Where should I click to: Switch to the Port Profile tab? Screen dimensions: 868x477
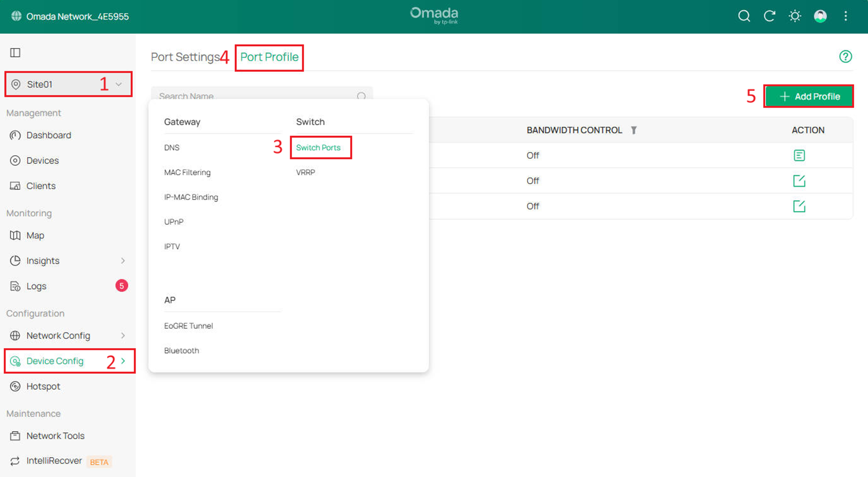pos(269,57)
